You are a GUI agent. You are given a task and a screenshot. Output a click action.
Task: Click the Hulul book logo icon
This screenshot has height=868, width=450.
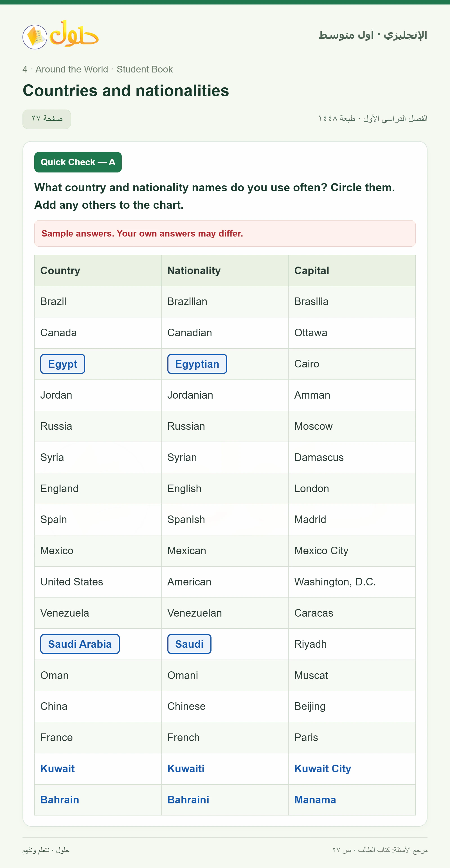pos(35,37)
